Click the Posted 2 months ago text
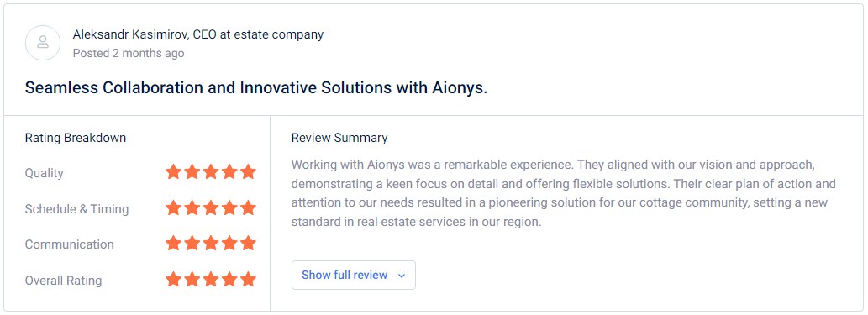 click(129, 53)
